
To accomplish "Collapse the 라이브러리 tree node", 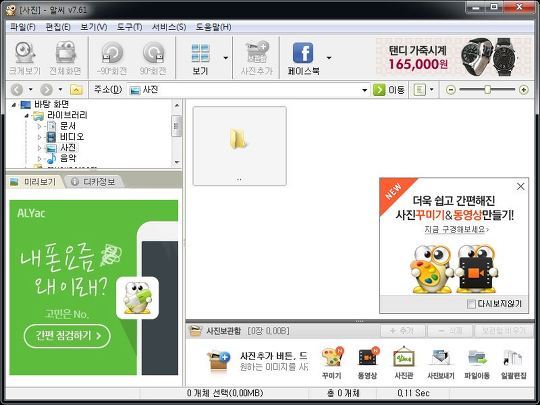I will [27, 115].
